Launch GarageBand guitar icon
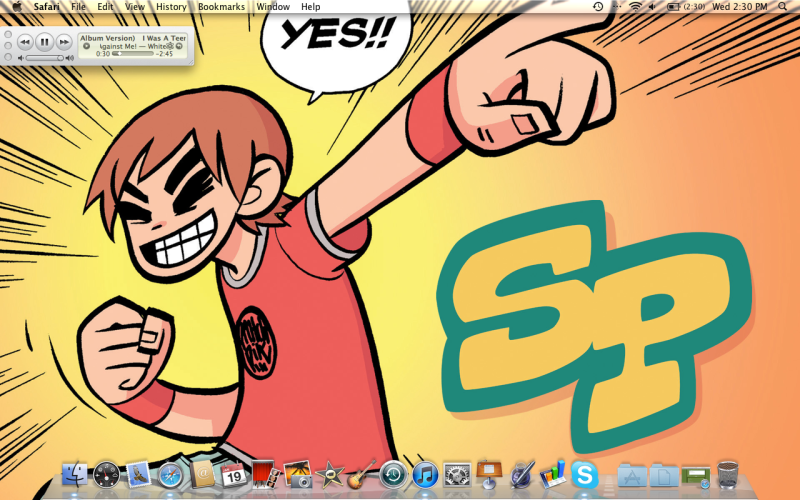 click(361, 474)
